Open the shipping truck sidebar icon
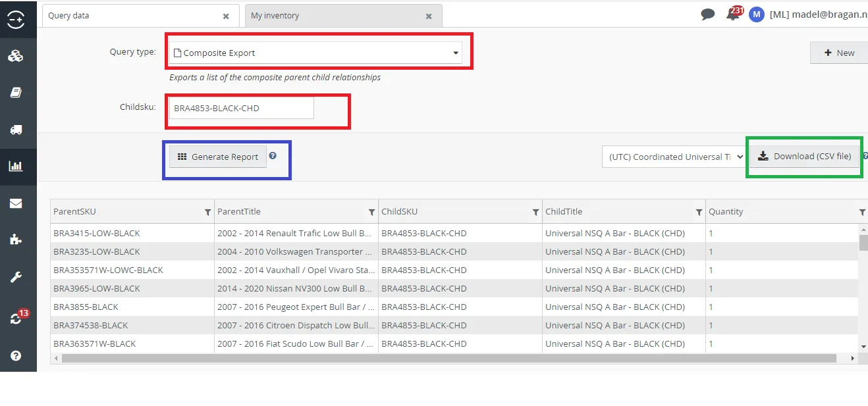The image size is (868, 406). 16,130
